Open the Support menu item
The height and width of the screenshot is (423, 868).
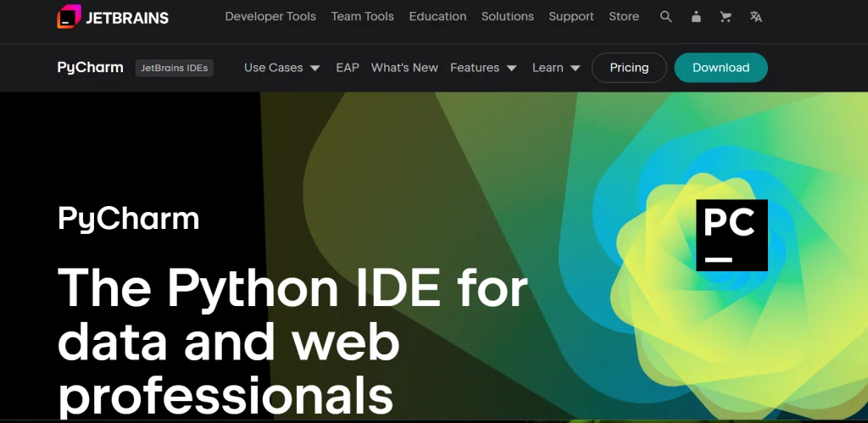click(x=571, y=17)
